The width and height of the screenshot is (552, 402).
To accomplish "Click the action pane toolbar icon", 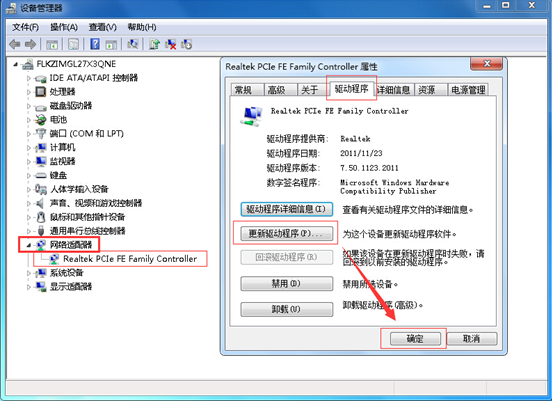I will coord(111,44).
